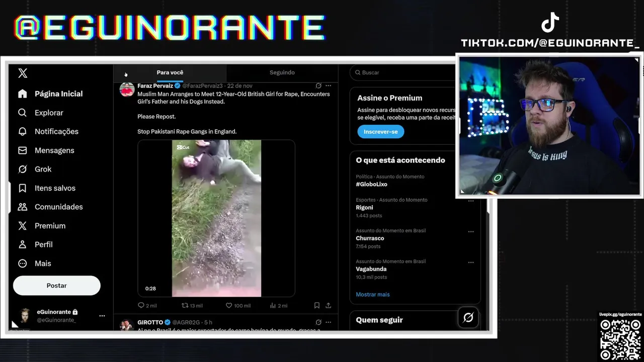Open the Comunidades people icon
644x362 pixels.
[22, 207]
